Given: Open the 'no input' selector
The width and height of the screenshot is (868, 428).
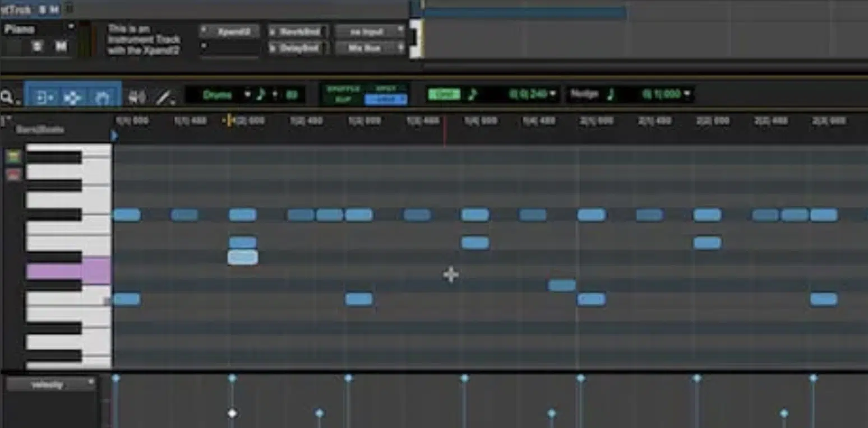Looking at the screenshot, I should click(370, 31).
